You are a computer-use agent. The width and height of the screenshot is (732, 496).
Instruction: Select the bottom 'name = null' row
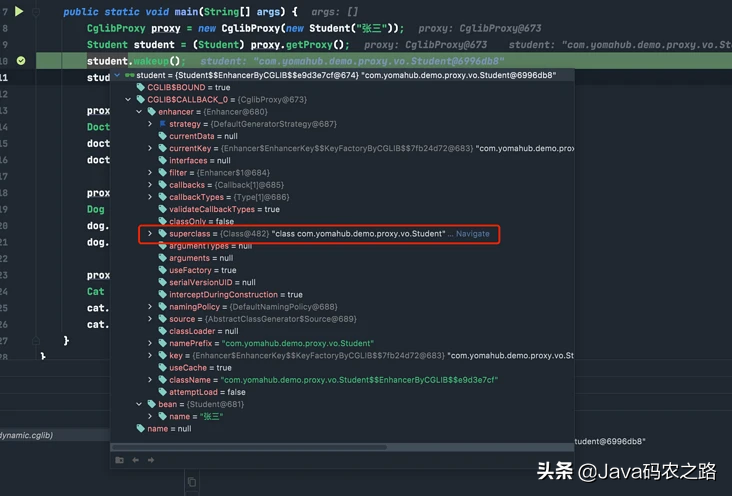(342, 428)
